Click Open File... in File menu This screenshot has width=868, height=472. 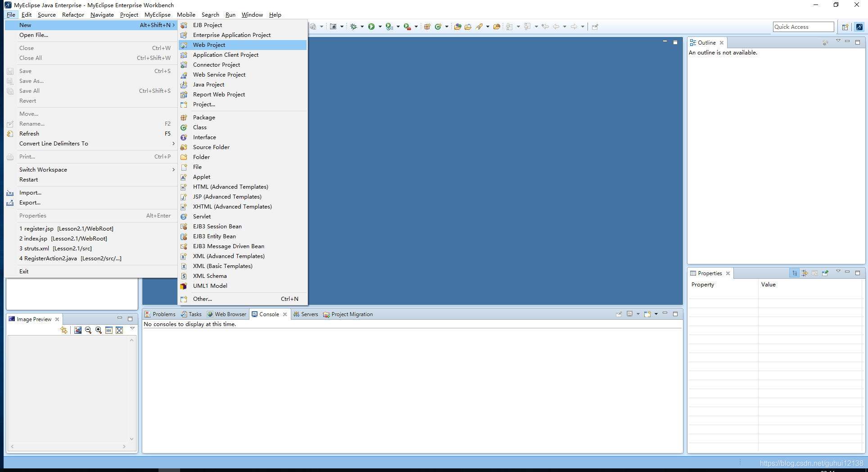pos(91,35)
